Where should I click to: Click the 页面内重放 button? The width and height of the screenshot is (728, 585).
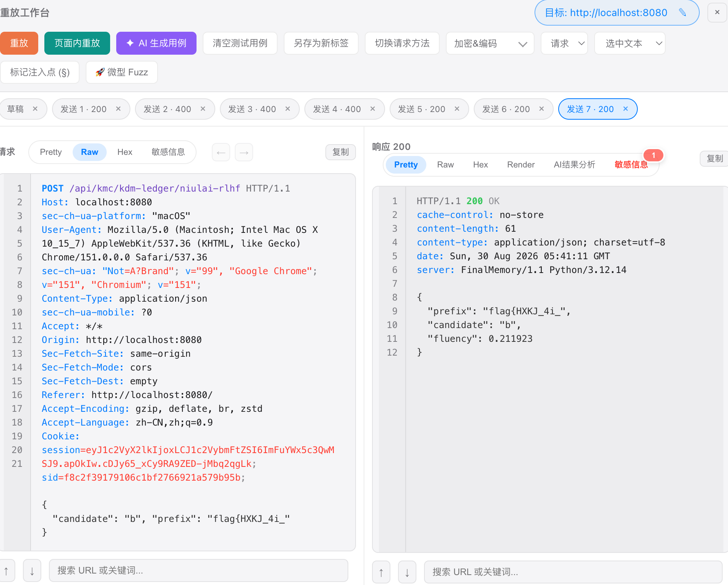(x=77, y=43)
